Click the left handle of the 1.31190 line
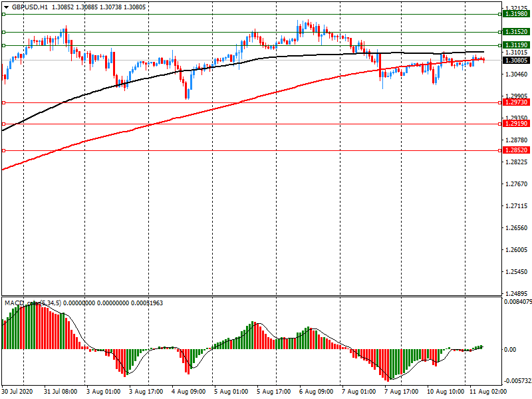 coord(3,45)
